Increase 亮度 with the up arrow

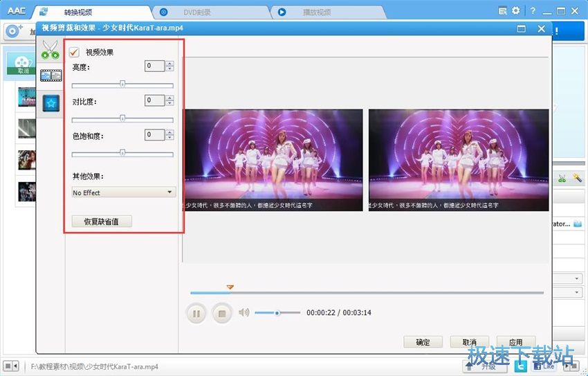(x=170, y=64)
